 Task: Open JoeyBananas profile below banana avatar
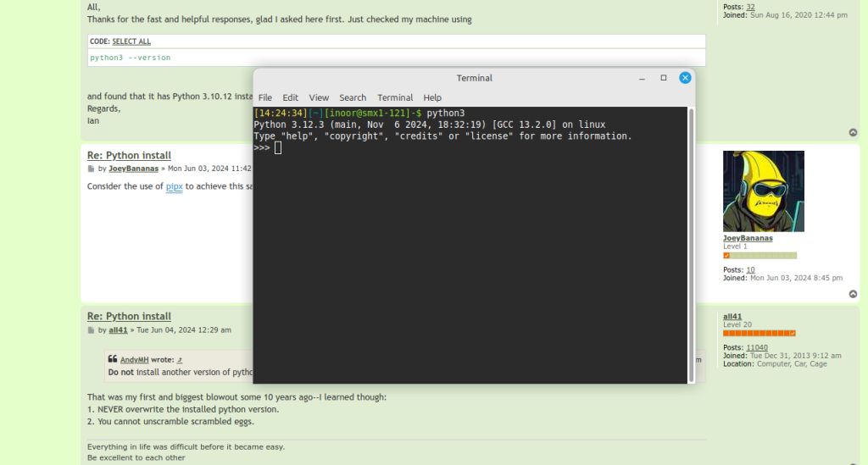(x=748, y=238)
